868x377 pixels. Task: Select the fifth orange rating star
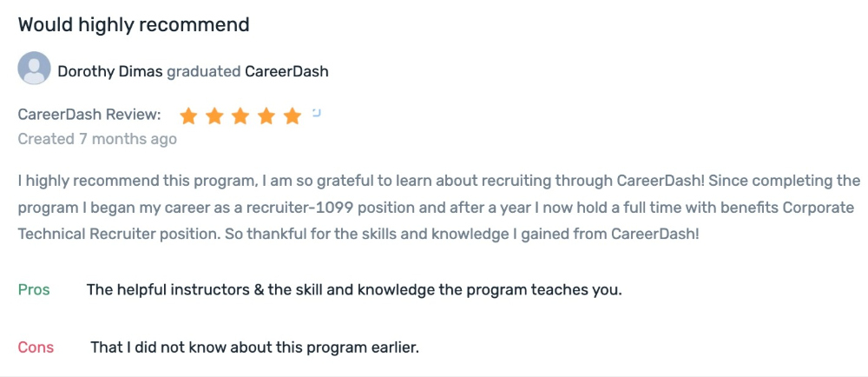(x=293, y=116)
